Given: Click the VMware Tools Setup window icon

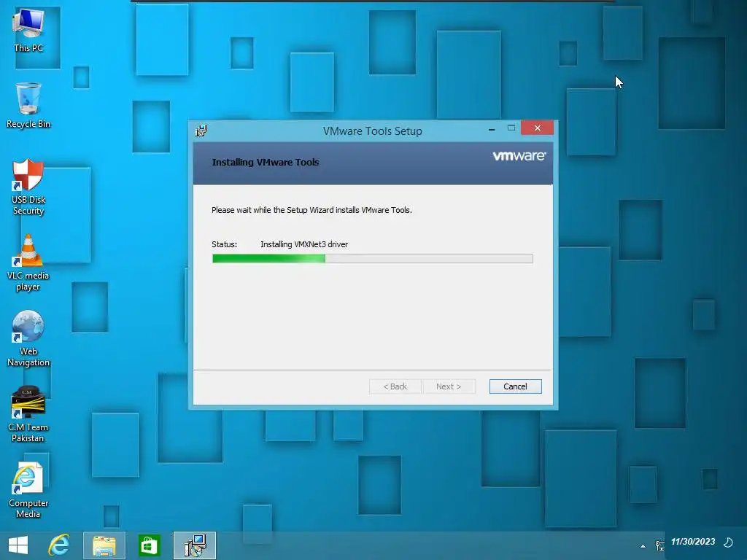Looking at the screenshot, I should (x=201, y=131).
